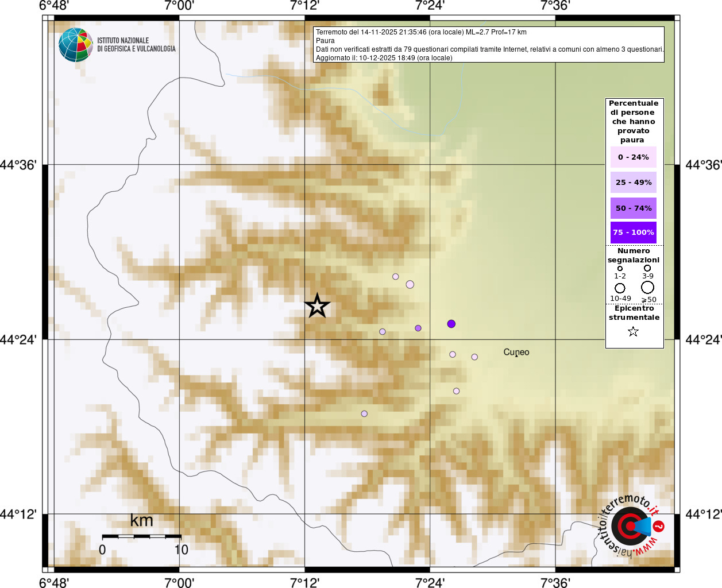The width and height of the screenshot is (722, 588).
Task: Click the 0 - 24% legend swatch
Action: [633, 157]
